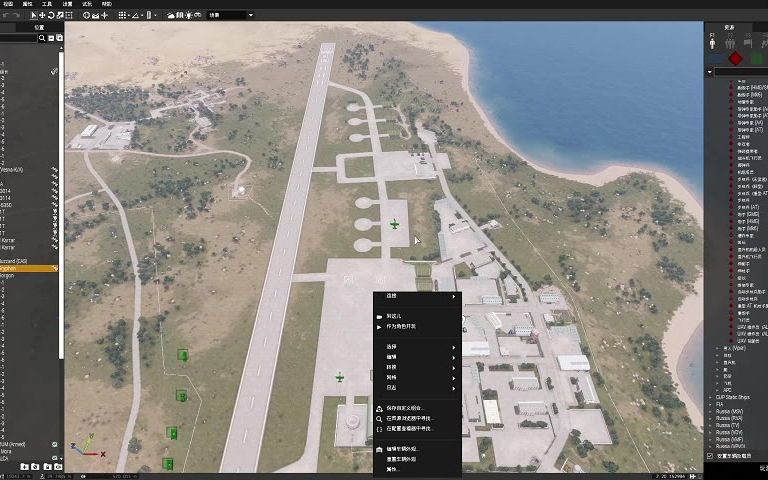
Task: Choose the green Independent side swatch
Action: coord(757,59)
